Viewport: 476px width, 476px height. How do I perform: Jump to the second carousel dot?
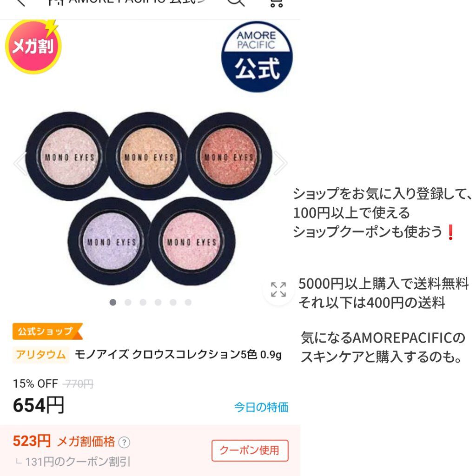tap(128, 302)
